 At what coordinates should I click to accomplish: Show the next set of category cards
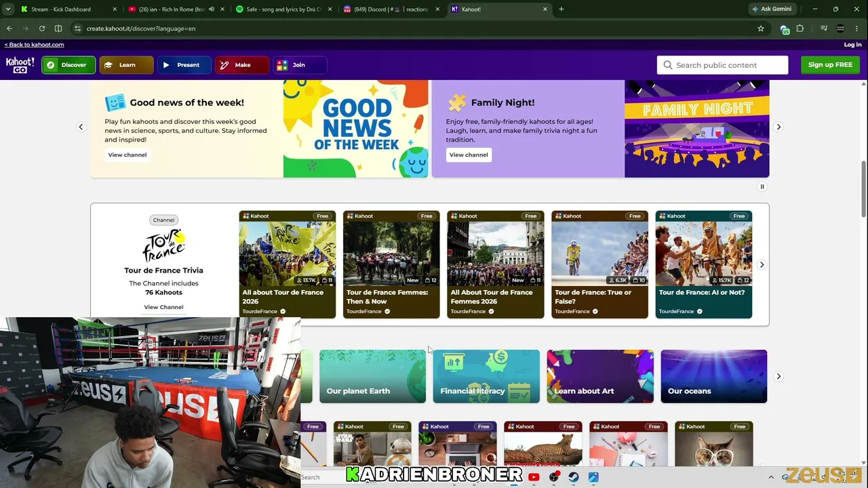pyautogui.click(x=778, y=376)
